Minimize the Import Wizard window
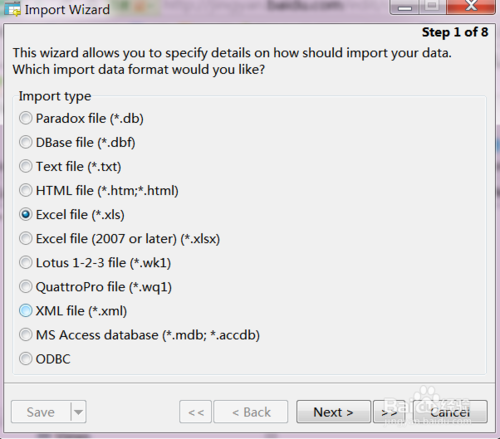This screenshot has height=439, width=500. pyautogui.click(x=405, y=7)
